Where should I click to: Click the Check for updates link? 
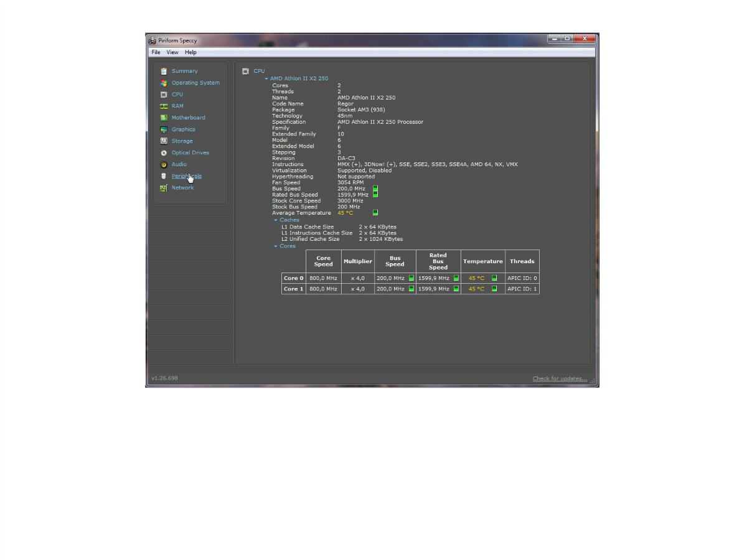(560, 378)
